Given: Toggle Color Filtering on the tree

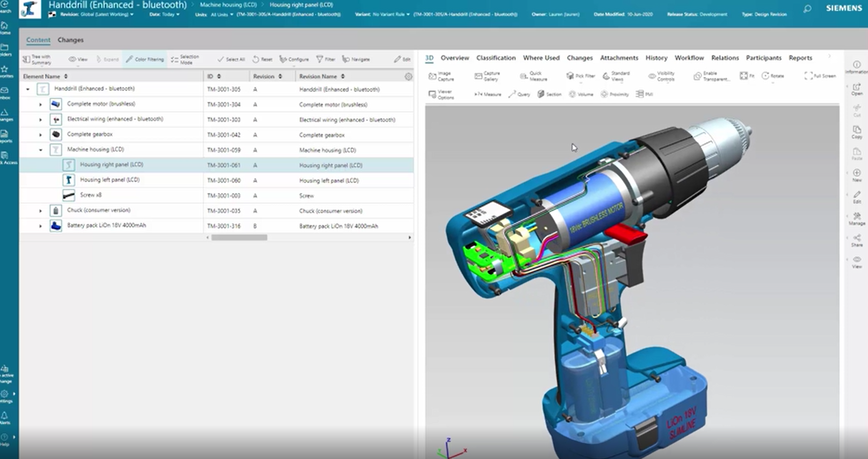Looking at the screenshot, I should coord(145,59).
